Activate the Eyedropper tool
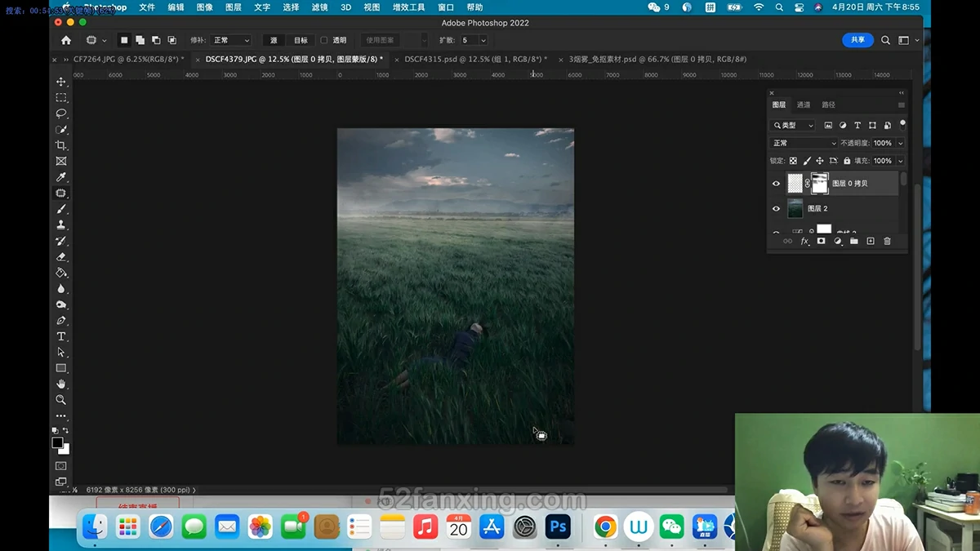 [61, 177]
